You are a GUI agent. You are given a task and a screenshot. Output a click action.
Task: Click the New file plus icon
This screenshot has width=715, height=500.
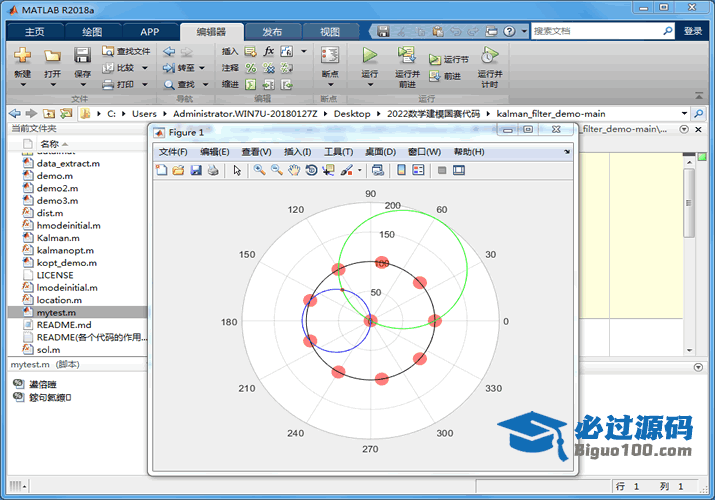click(x=22, y=55)
